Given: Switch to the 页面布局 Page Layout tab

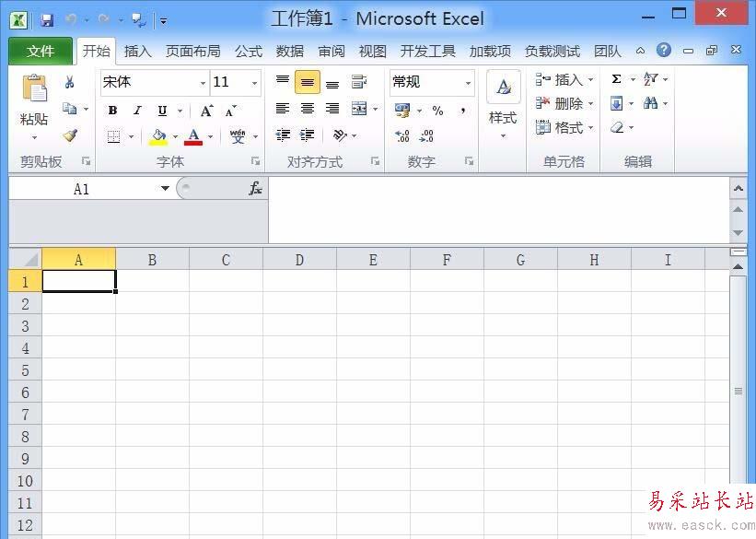Looking at the screenshot, I should point(192,52).
